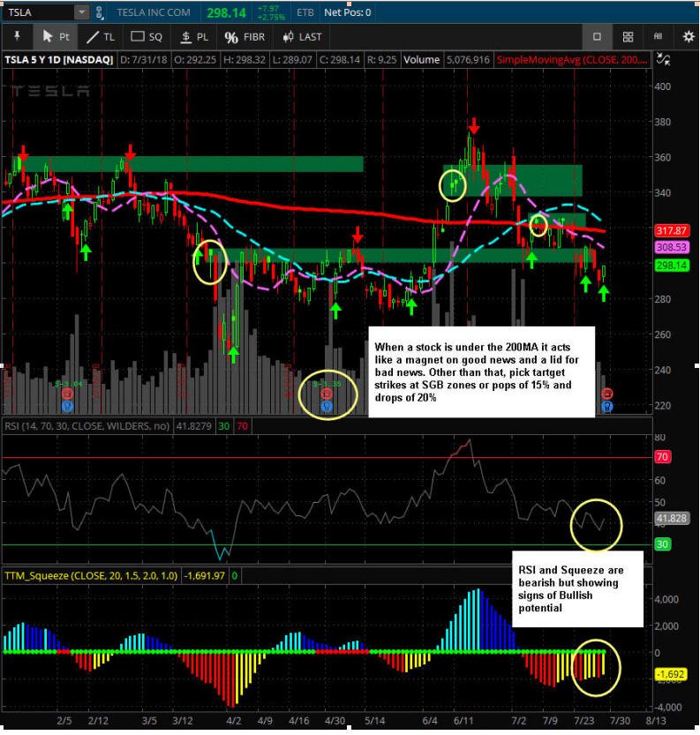
Task: Click the LAST candlestick tool button
Action: (x=303, y=37)
